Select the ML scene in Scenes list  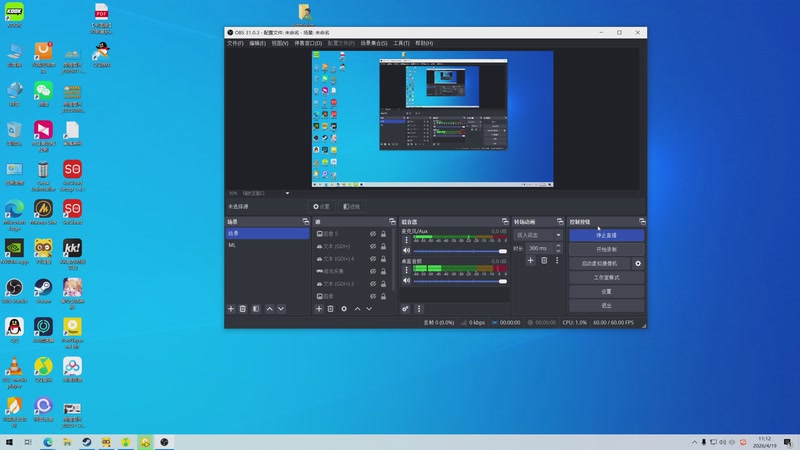(267, 245)
